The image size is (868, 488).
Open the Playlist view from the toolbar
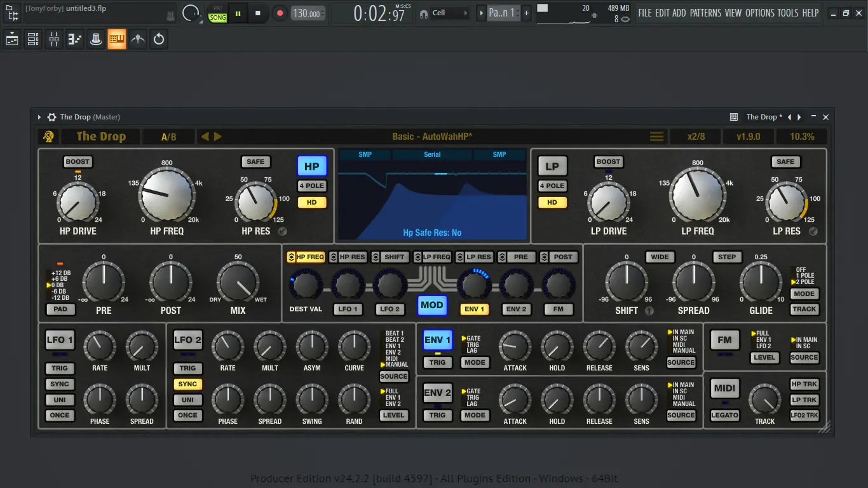12,39
